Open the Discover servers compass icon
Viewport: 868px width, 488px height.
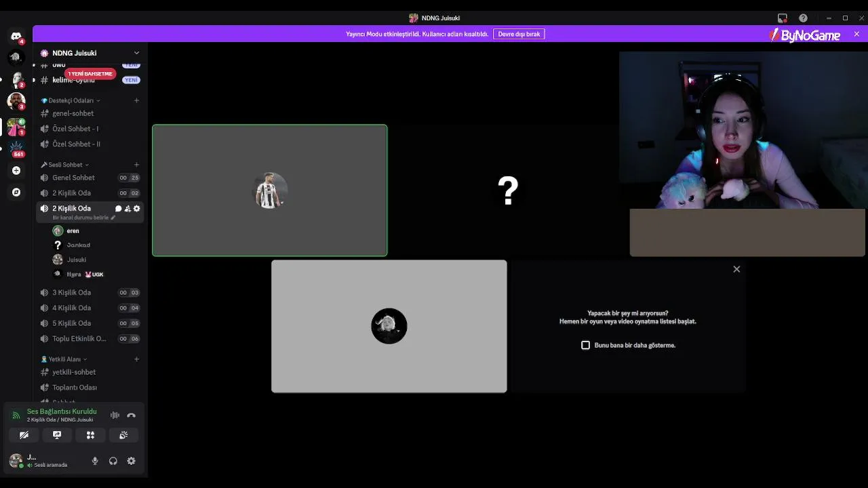pos(16,192)
